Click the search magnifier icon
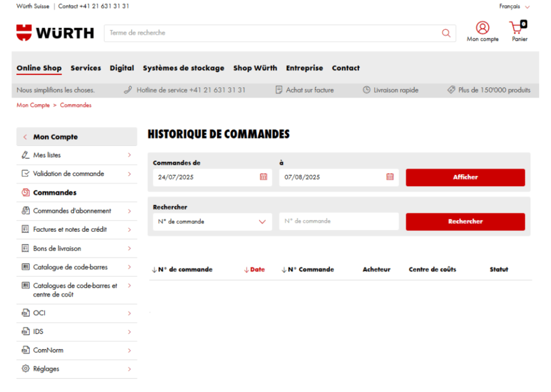This screenshot has width=551, height=392. click(x=446, y=33)
